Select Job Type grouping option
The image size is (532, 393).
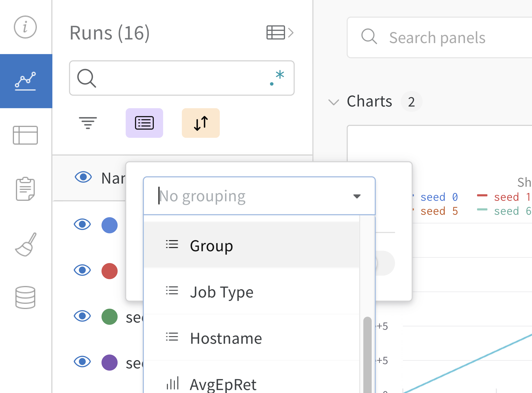(221, 292)
